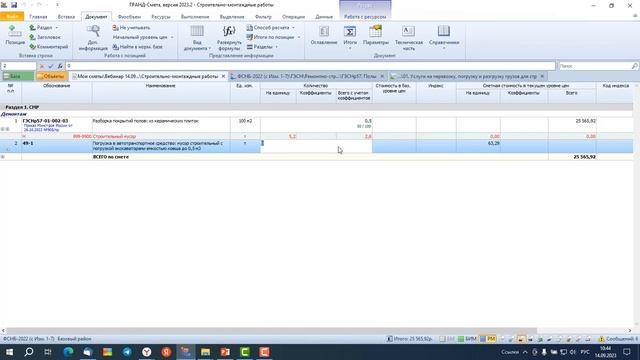The width and height of the screenshot is (640, 360).
Task: Toggle Не учитывать for position
Action: 131,28
